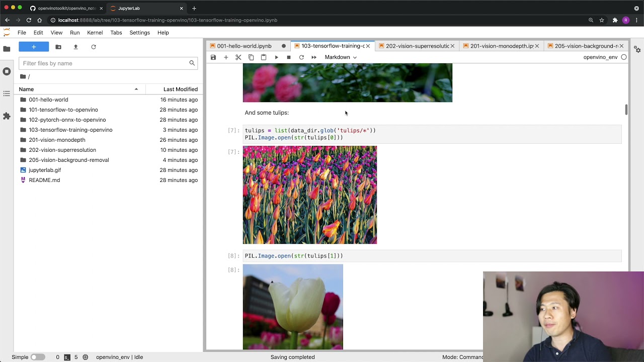Click the Filter files by name field
Screen dimensions: 644x362
point(104,63)
